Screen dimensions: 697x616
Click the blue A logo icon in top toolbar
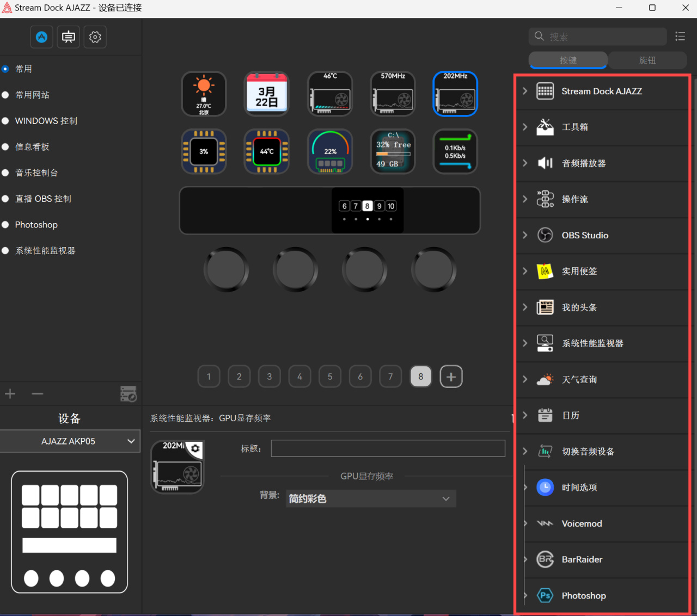41,37
